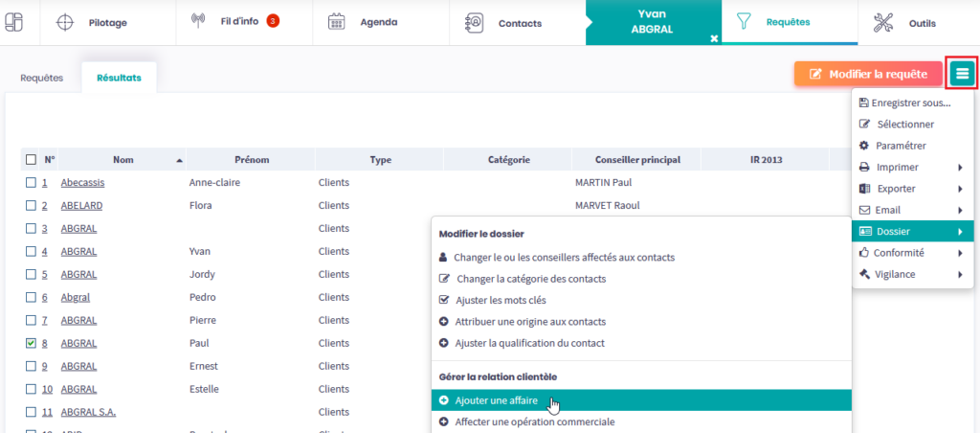Switch to the Requêtes sub-tab
The width and height of the screenshot is (980, 433).
(41, 78)
